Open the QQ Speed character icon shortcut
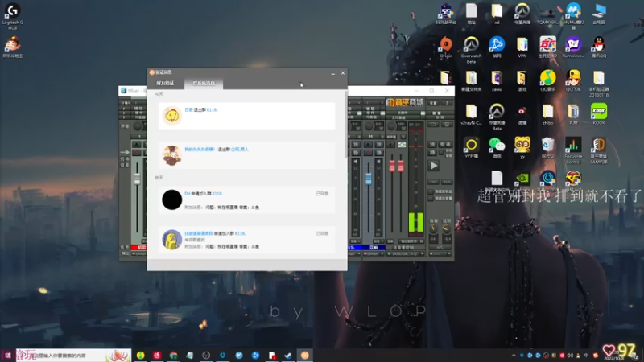Screen dimensions: 644x362 573,80
